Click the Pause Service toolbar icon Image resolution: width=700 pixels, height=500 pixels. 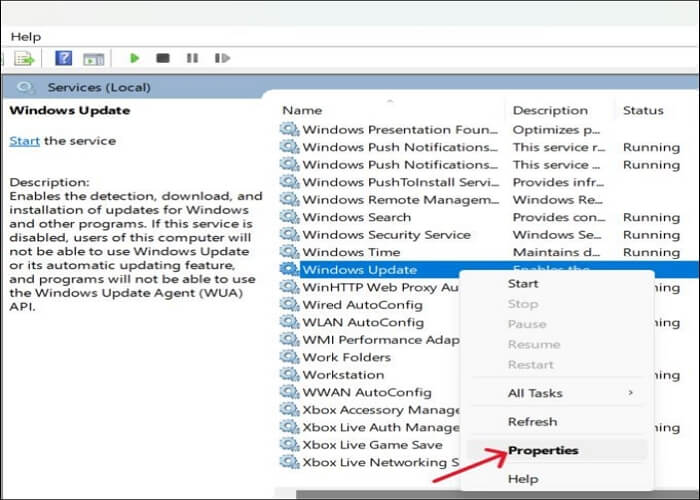tap(192, 59)
